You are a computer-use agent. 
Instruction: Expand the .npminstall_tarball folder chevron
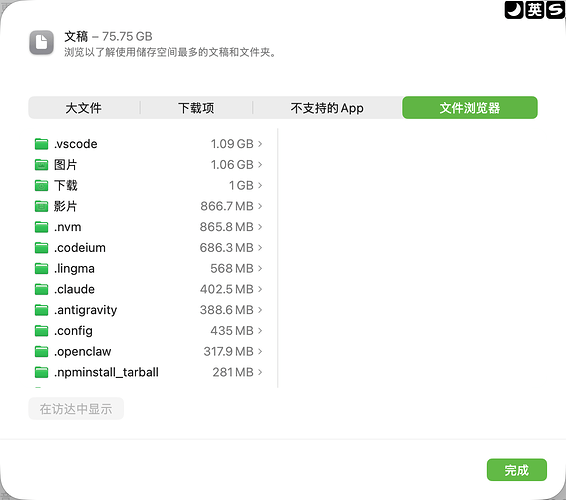click(260, 373)
